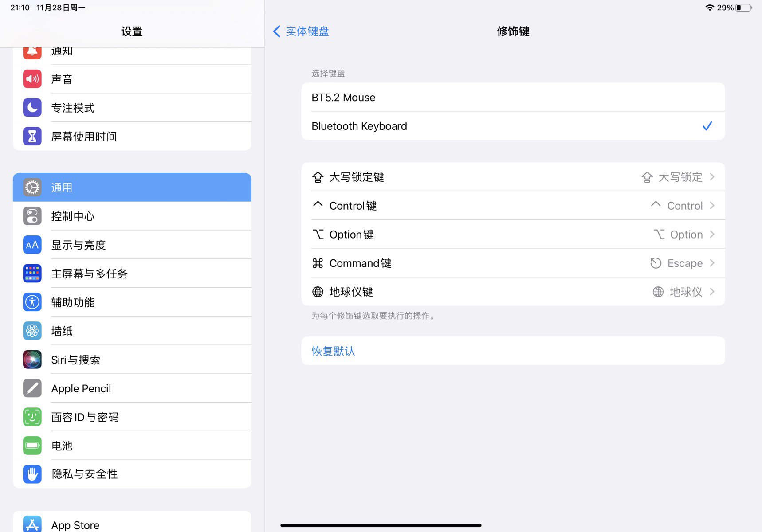Tap the Control value on the right
This screenshot has width=762, height=532.
(x=685, y=206)
